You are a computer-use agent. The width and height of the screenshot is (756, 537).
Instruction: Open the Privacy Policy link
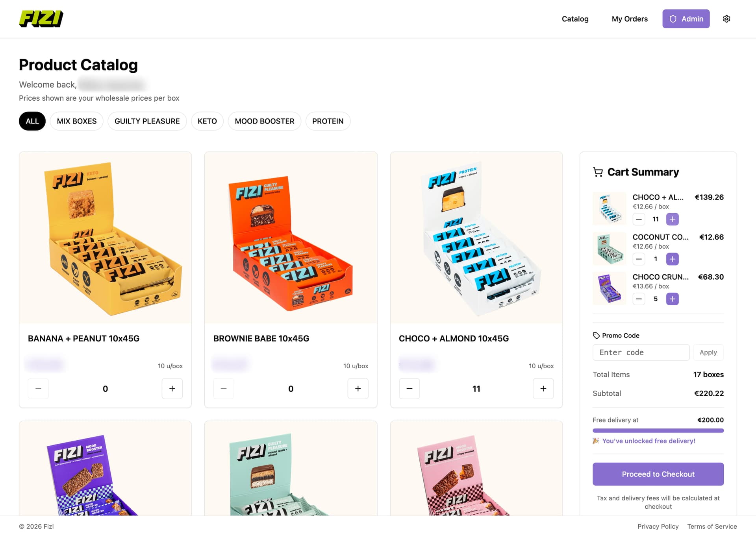[658, 526]
